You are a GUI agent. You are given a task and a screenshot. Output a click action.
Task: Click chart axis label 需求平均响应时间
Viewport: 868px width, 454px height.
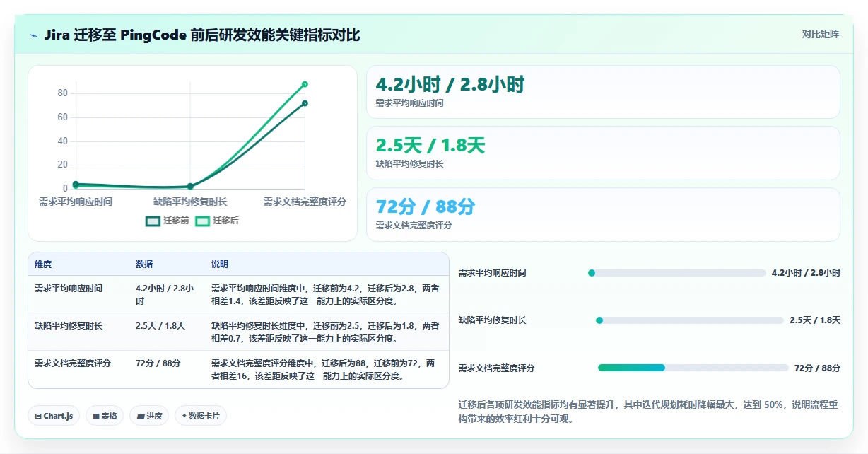76,202
